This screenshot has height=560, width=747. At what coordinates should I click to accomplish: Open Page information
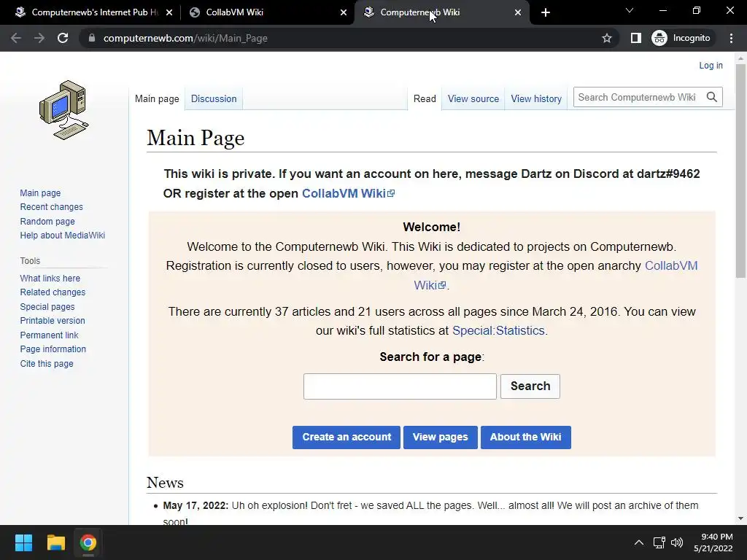pos(53,349)
